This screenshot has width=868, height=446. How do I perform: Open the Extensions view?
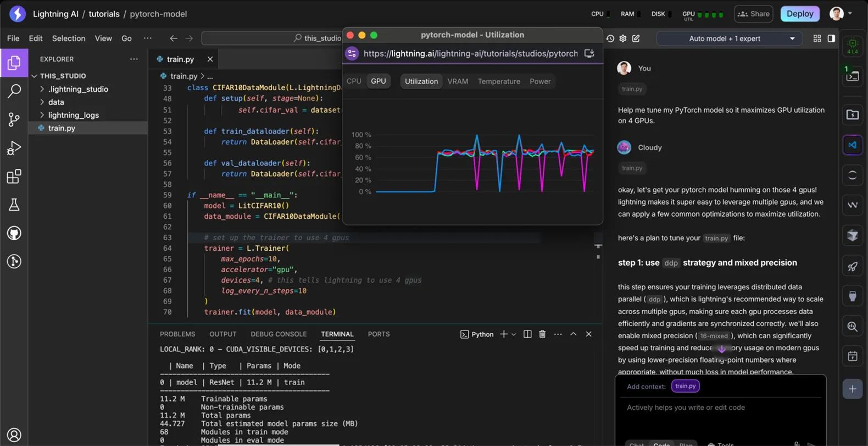click(14, 177)
